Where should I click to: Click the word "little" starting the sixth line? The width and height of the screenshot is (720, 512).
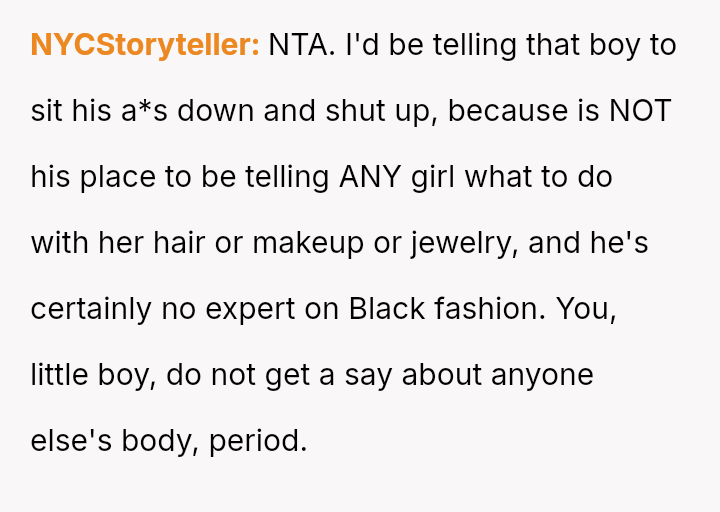coord(56,375)
